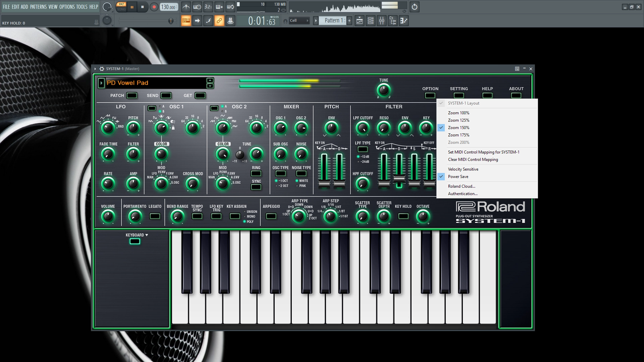Enable Velocity Sensitive option

(x=487, y=169)
